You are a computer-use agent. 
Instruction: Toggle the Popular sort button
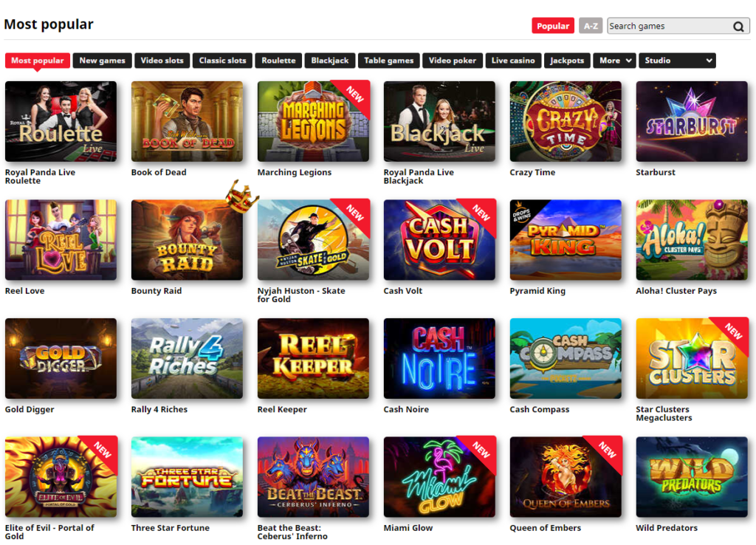point(553,26)
